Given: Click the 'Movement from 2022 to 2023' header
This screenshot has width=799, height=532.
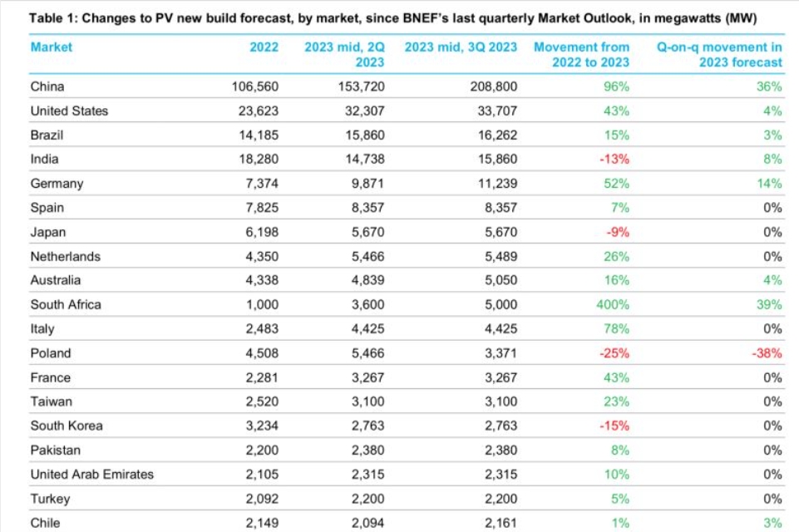Looking at the screenshot, I should click(x=581, y=55).
